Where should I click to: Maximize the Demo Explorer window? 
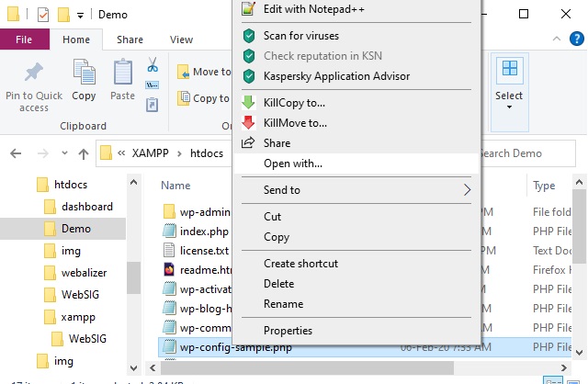pyautogui.click(x=524, y=15)
